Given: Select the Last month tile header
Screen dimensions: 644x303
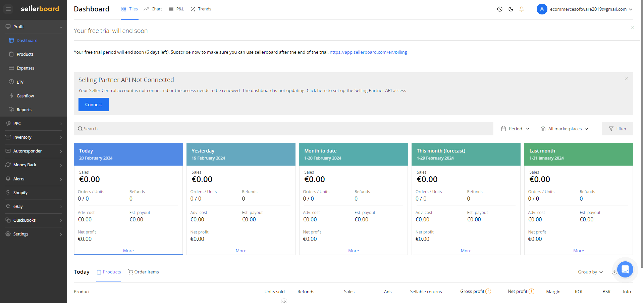Looking at the screenshot, I should (x=579, y=154).
